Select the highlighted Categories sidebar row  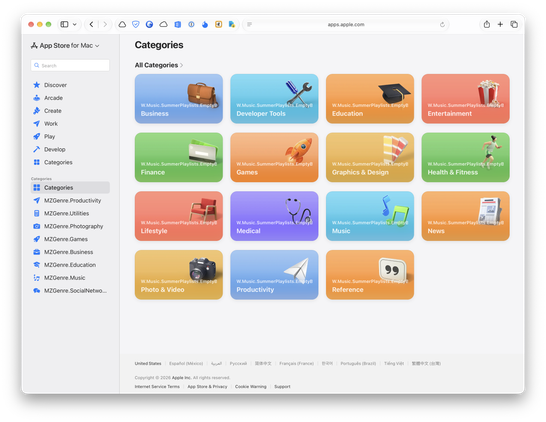click(70, 188)
